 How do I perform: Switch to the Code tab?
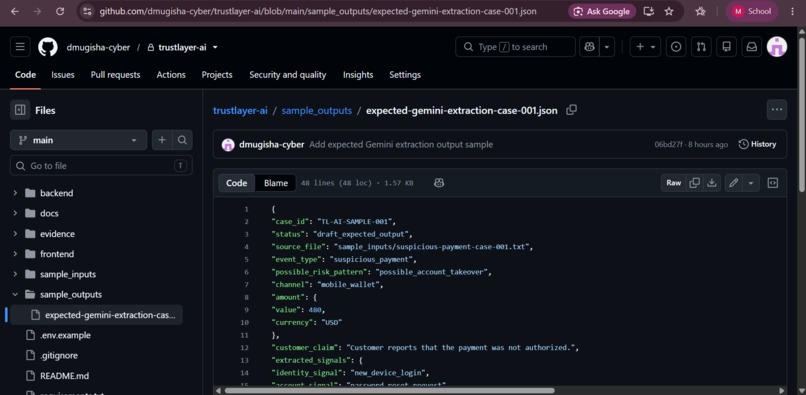[x=25, y=75]
